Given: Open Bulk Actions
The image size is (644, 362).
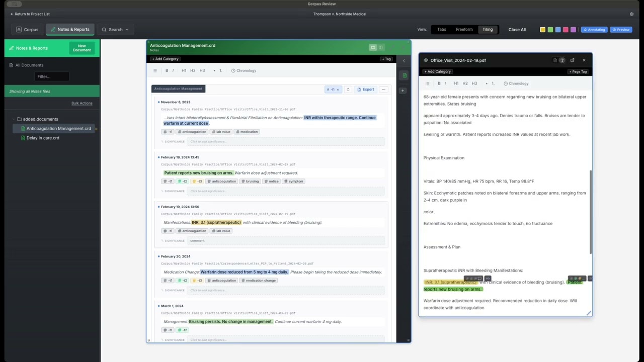Looking at the screenshot, I should tap(82, 103).
